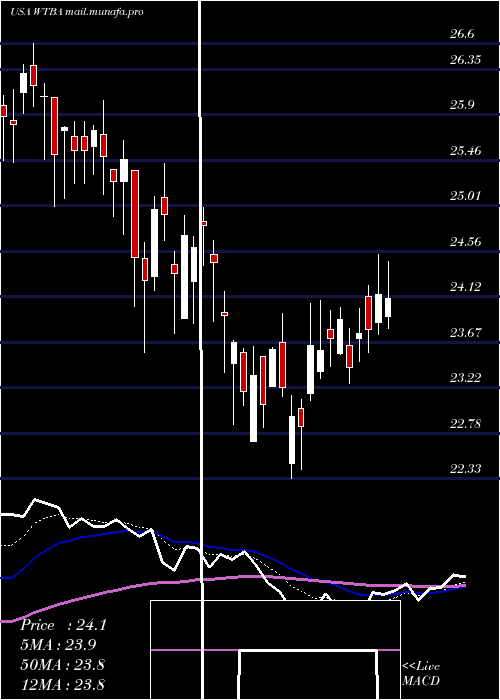Click the 25.46 price axis label
Viewport: 500px width, 700px height.
click(x=466, y=151)
